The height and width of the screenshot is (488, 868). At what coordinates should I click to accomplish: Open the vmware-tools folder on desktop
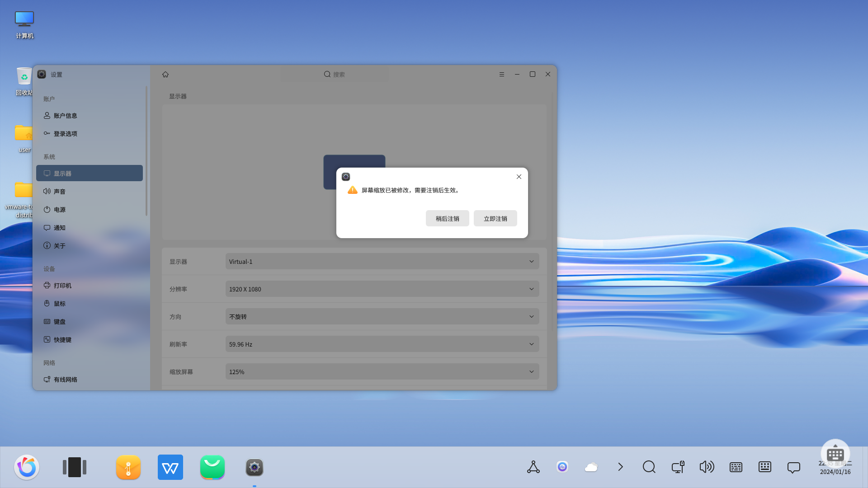[x=20, y=199]
